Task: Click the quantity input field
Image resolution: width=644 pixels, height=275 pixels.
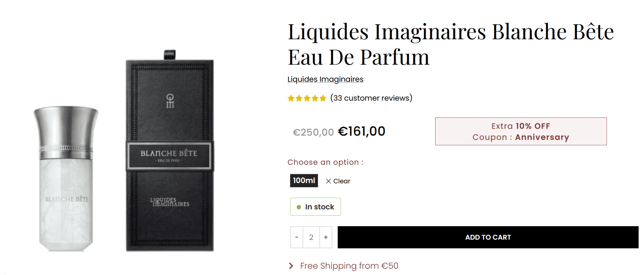Action: [311, 237]
